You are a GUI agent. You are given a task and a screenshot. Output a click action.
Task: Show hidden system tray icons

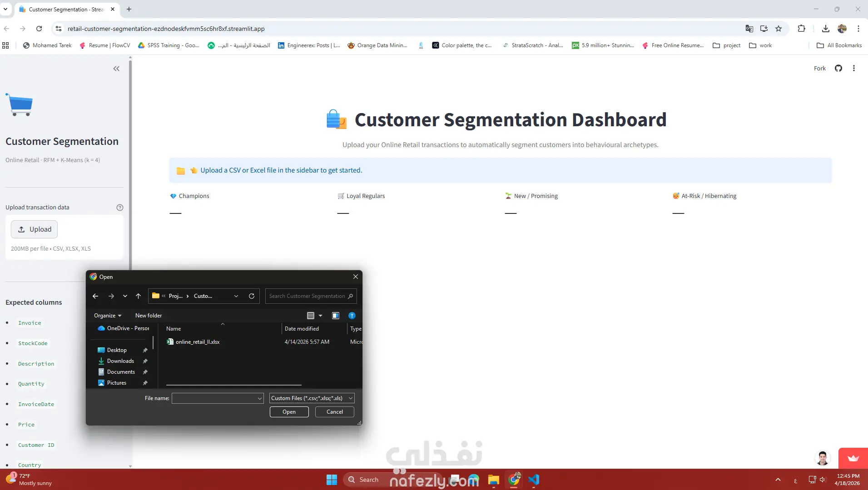tap(778, 480)
